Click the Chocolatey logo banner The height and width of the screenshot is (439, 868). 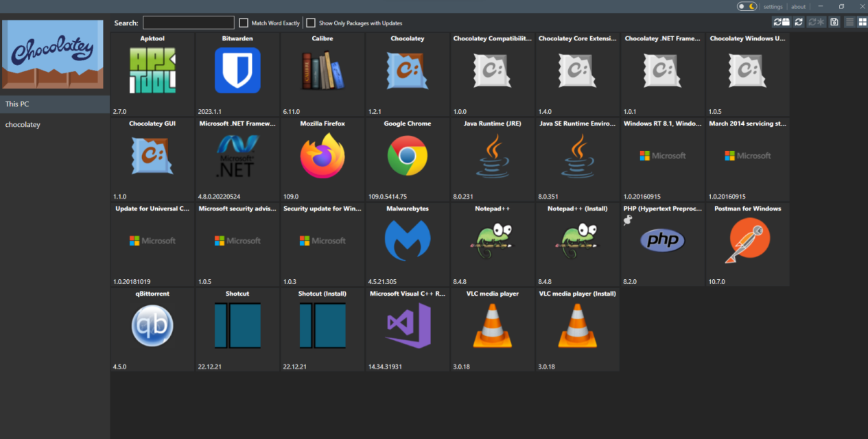point(54,54)
